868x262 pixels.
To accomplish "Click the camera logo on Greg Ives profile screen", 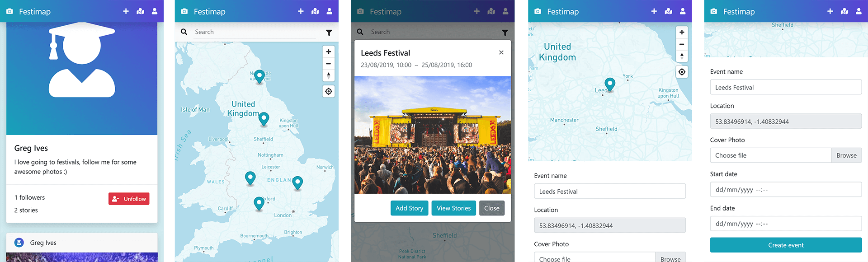I will coord(9,11).
